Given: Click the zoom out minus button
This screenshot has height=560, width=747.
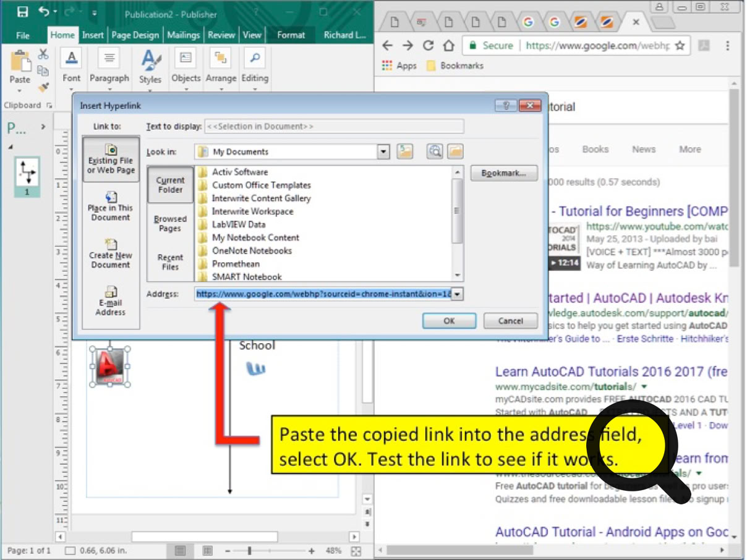Looking at the screenshot, I should pos(228,551).
